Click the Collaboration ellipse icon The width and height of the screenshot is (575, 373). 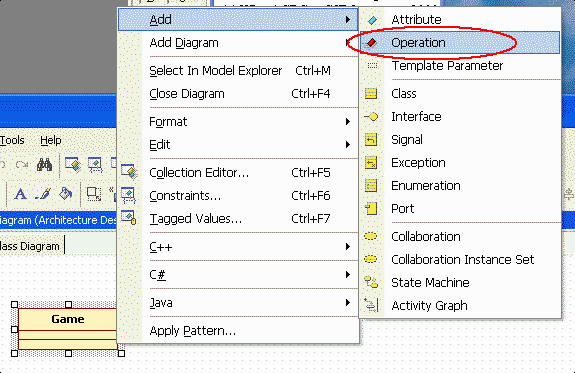tap(371, 236)
